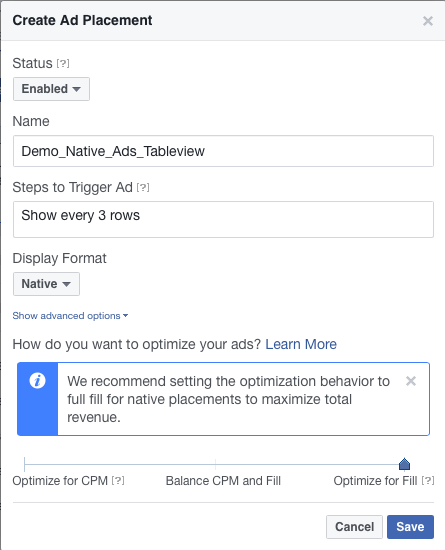Open Optimize for Fill help tooltip

coord(428,480)
